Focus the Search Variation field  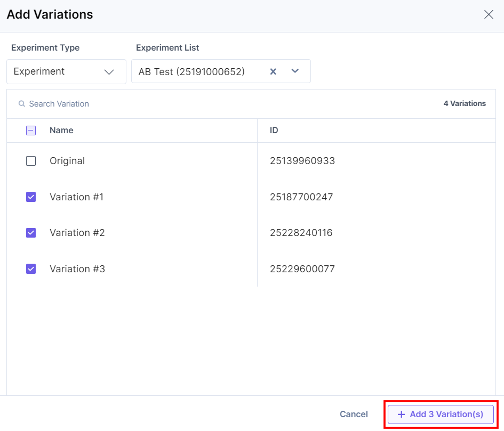point(59,104)
